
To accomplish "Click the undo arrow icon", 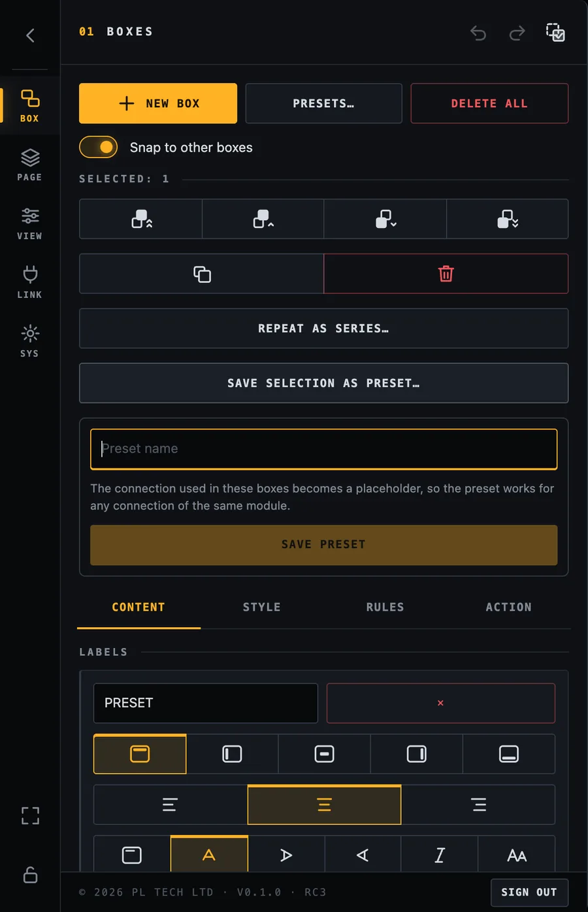I will click(478, 33).
